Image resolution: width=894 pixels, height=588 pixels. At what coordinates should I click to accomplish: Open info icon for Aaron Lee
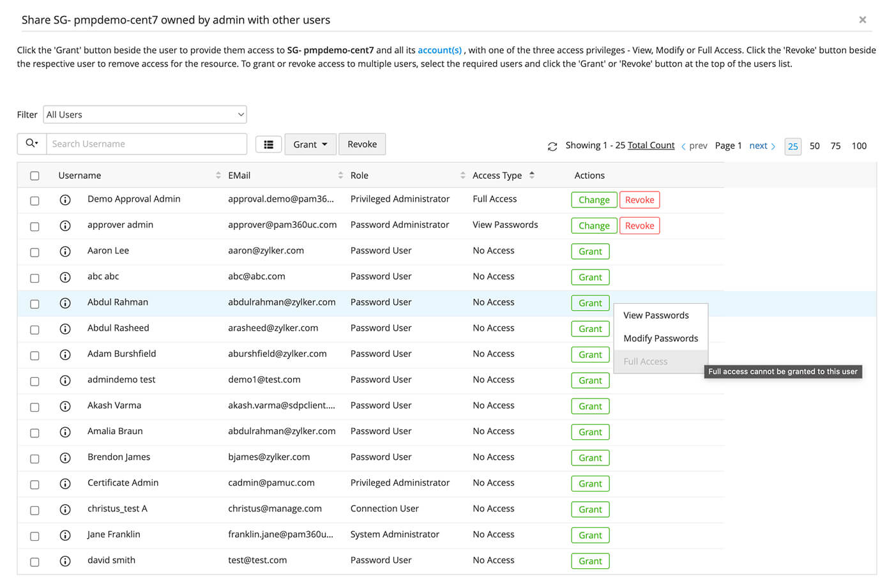pos(65,252)
